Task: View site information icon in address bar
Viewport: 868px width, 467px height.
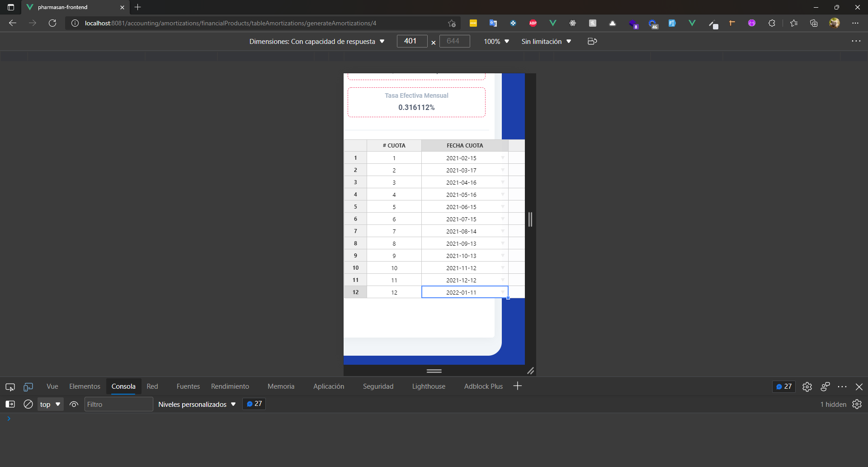Action: point(75,23)
